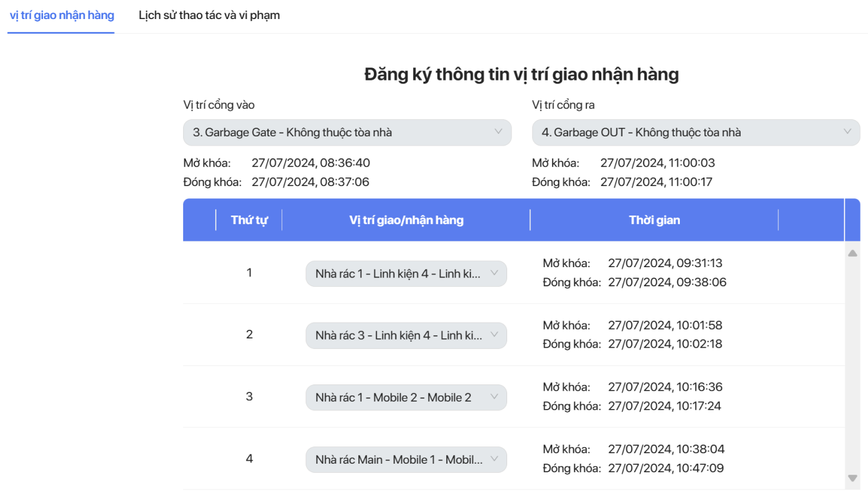Select row number 2 in the Thứ tự column

tap(249, 335)
